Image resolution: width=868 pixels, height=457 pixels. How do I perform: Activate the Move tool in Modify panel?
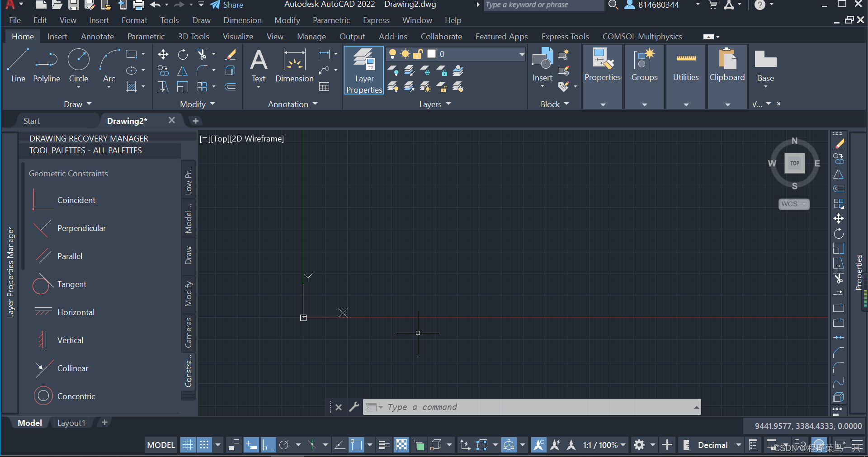coord(163,55)
